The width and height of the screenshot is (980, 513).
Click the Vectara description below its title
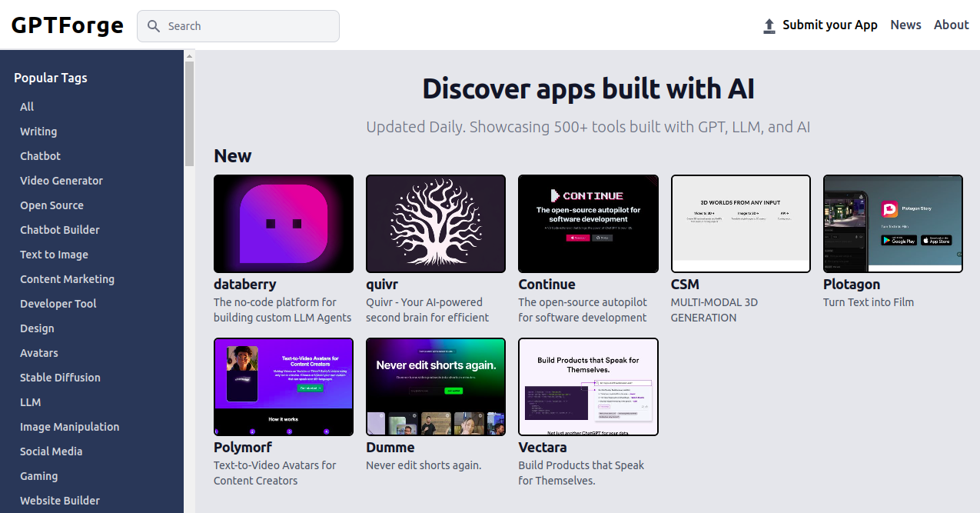click(581, 473)
